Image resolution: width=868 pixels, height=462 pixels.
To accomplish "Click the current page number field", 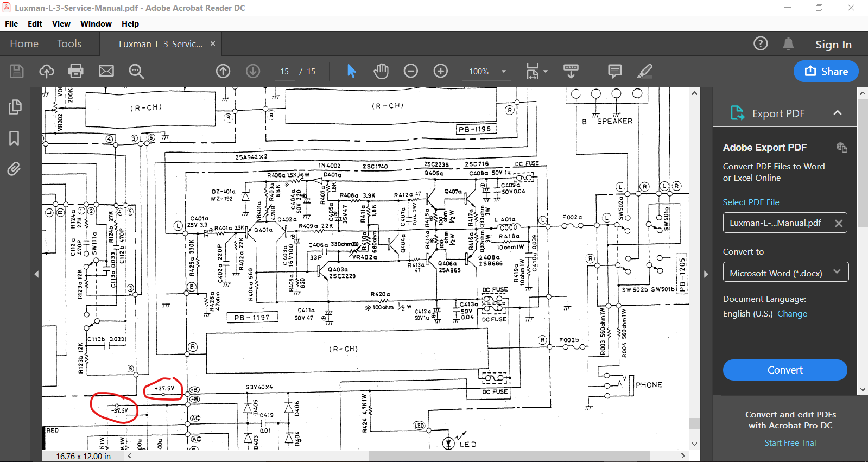I will pos(284,71).
